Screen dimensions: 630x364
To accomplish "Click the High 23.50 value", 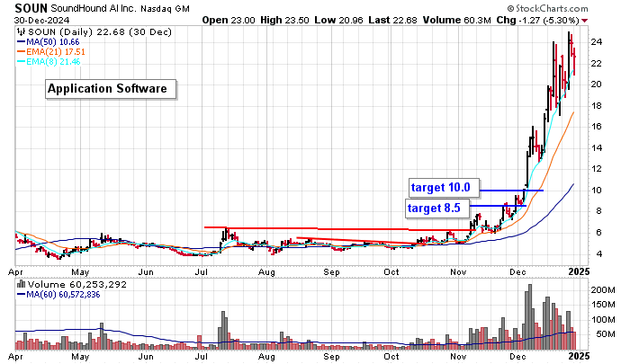I will [x=285, y=20].
